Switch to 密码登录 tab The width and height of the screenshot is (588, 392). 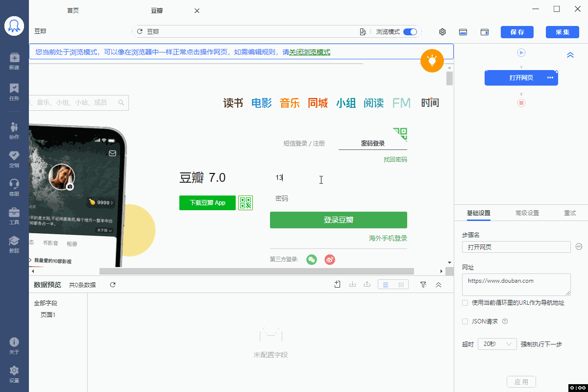[x=373, y=144]
